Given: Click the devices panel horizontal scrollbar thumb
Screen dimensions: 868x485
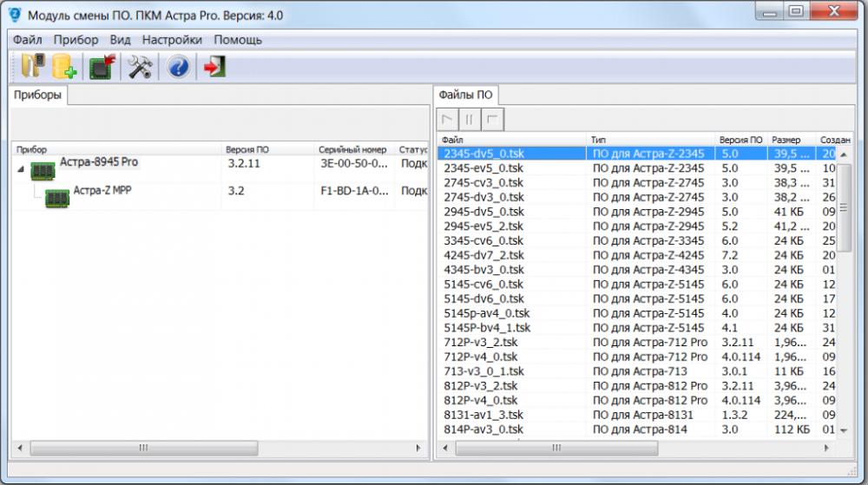Looking at the screenshot, I should pyautogui.click(x=144, y=448).
